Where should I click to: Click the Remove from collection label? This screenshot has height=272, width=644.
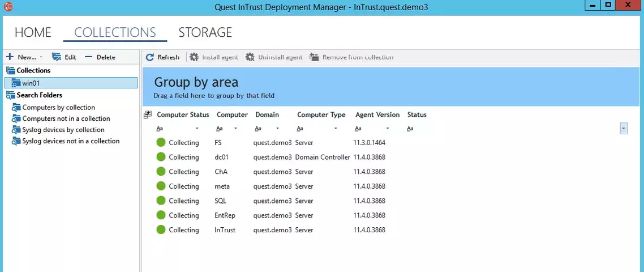click(x=358, y=57)
